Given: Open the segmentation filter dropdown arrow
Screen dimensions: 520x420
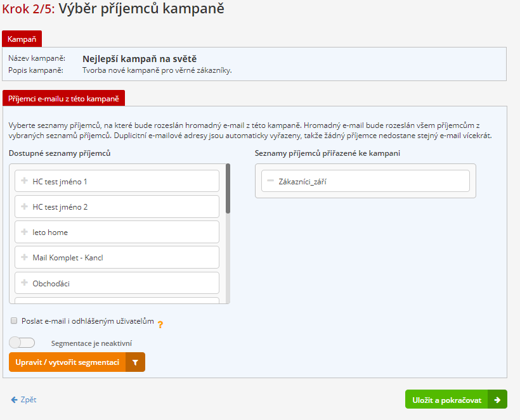Looking at the screenshot, I should pos(135,362).
